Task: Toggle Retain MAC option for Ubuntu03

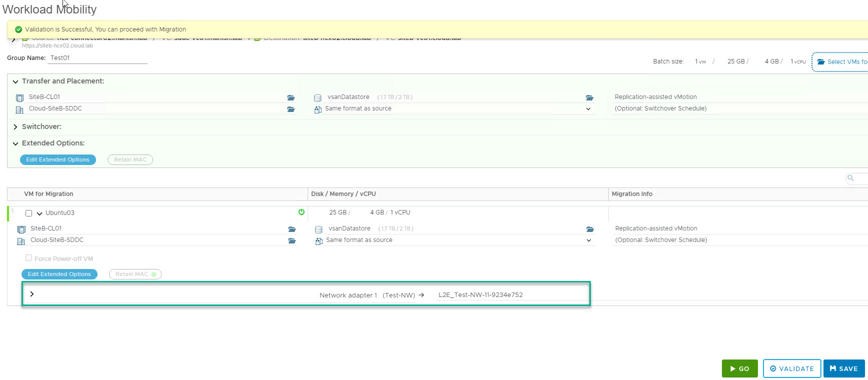Action: click(135, 274)
